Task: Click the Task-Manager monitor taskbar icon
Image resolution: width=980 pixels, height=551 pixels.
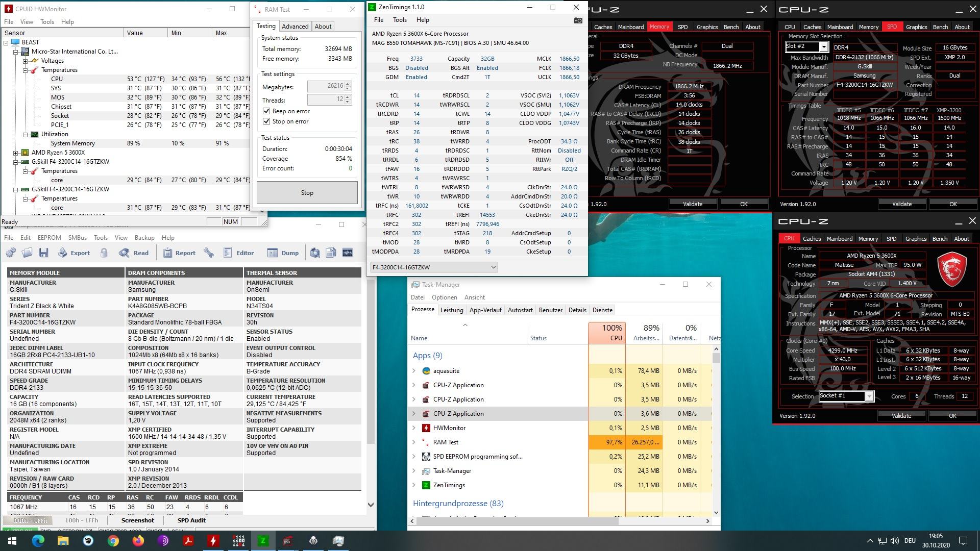Action: tap(338, 541)
